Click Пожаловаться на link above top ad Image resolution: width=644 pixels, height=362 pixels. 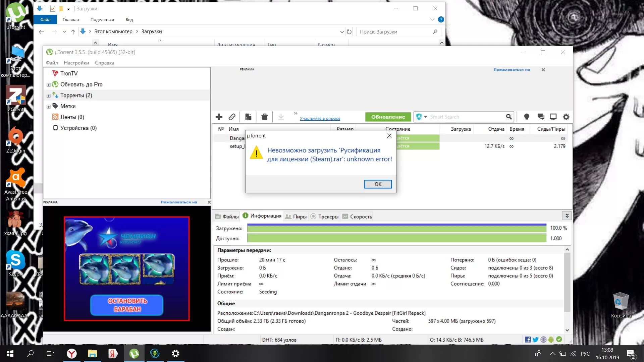(512, 70)
